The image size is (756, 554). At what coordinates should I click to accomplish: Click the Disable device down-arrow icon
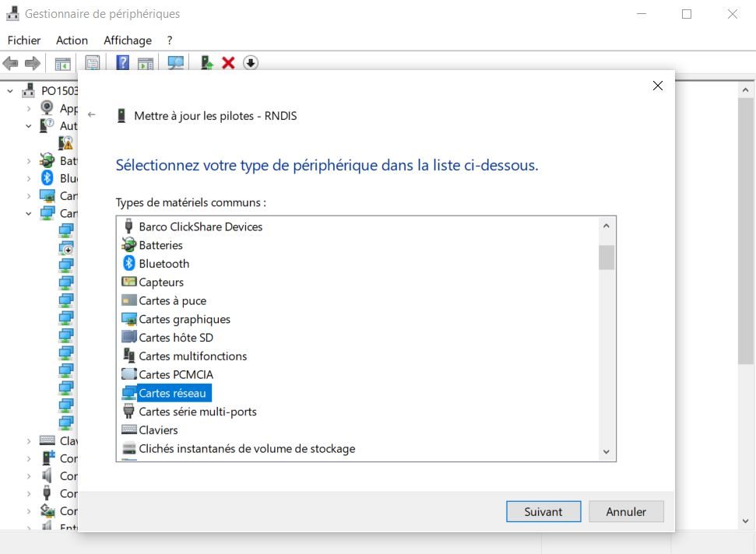point(251,62)
